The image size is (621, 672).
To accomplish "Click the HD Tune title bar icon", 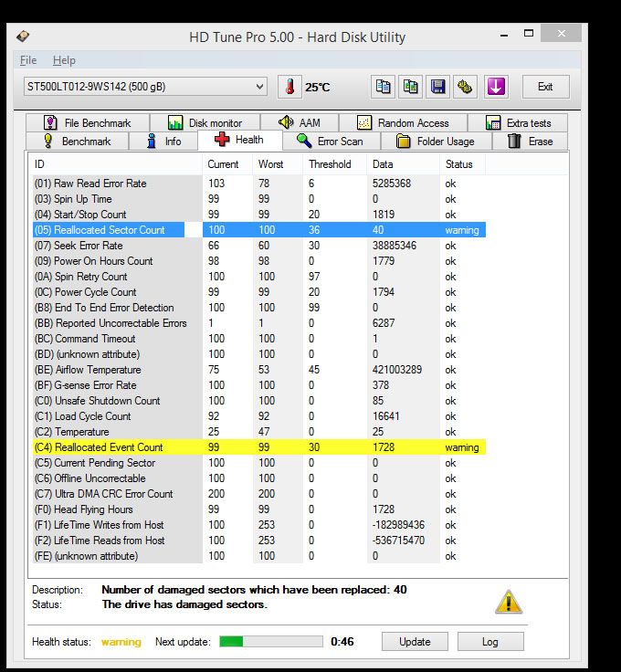I will 23,36.
